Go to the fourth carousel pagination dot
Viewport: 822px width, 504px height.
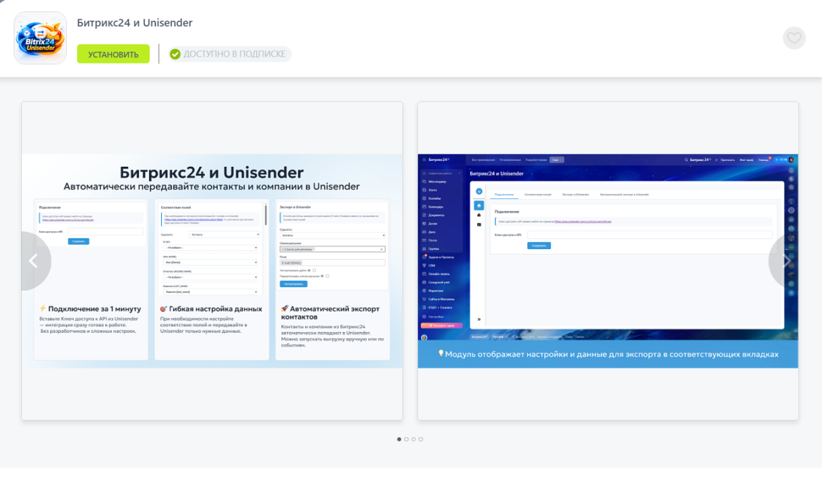pos(421,439)
